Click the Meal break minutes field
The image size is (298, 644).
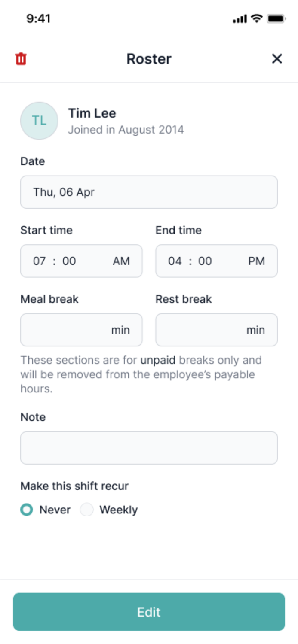[x=81, y=330]
